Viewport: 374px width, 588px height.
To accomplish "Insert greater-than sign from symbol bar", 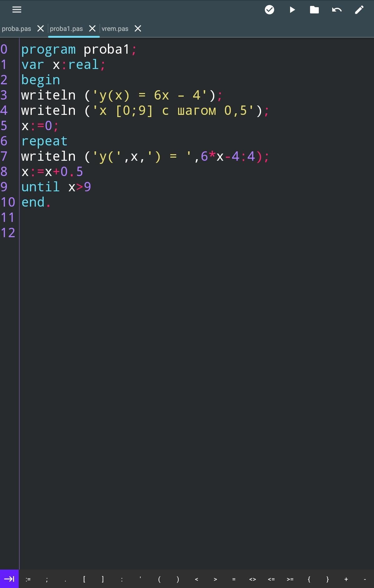I will tap(215, 579).
